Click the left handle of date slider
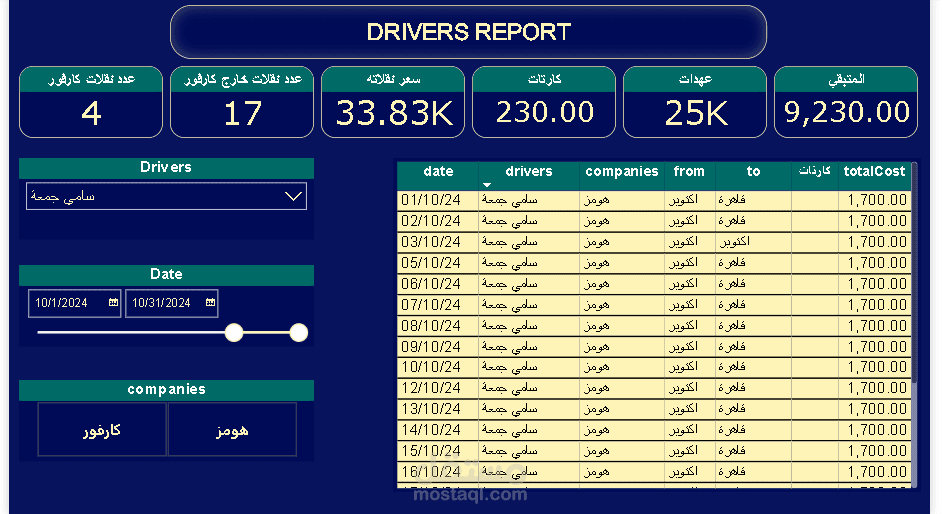 click(x=234, y=332)
